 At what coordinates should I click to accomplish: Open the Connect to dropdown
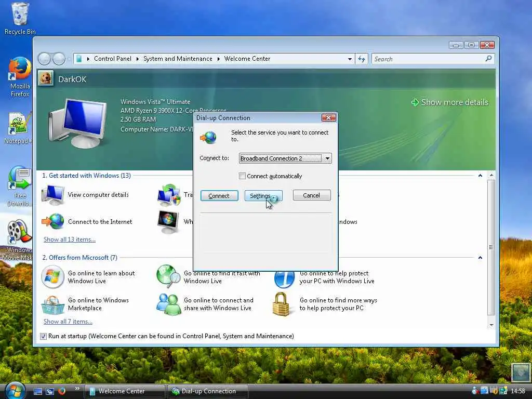tap(285, 158)
